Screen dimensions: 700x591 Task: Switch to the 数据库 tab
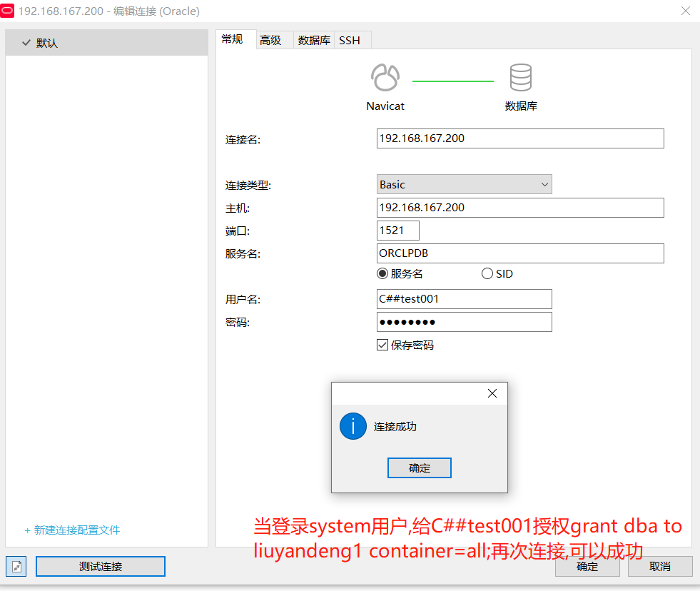point(314,40)
